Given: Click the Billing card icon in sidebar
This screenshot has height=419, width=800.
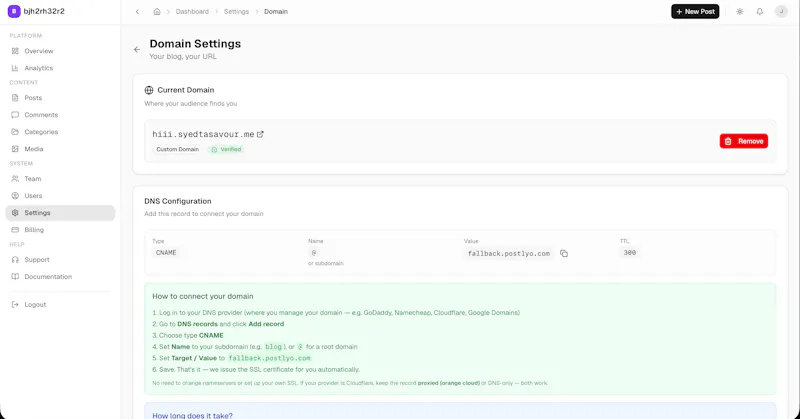Looking at the screenshot, I should point(15,230).
